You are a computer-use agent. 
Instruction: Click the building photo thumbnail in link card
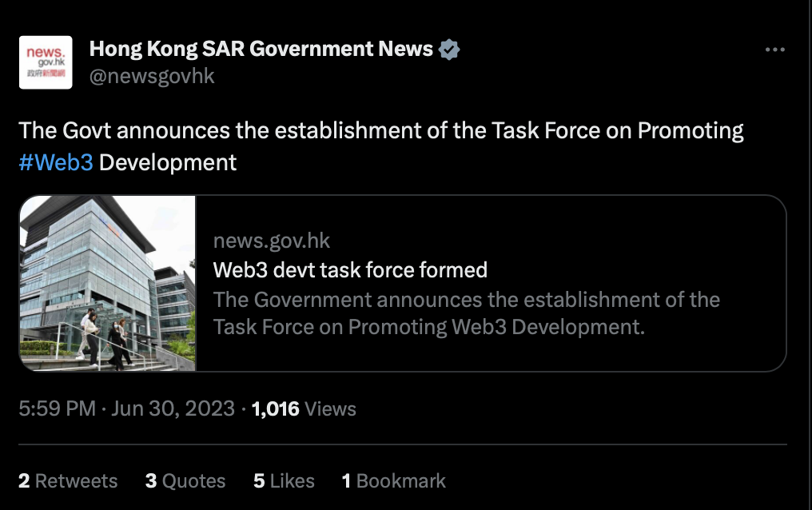[x=108, y=283]
